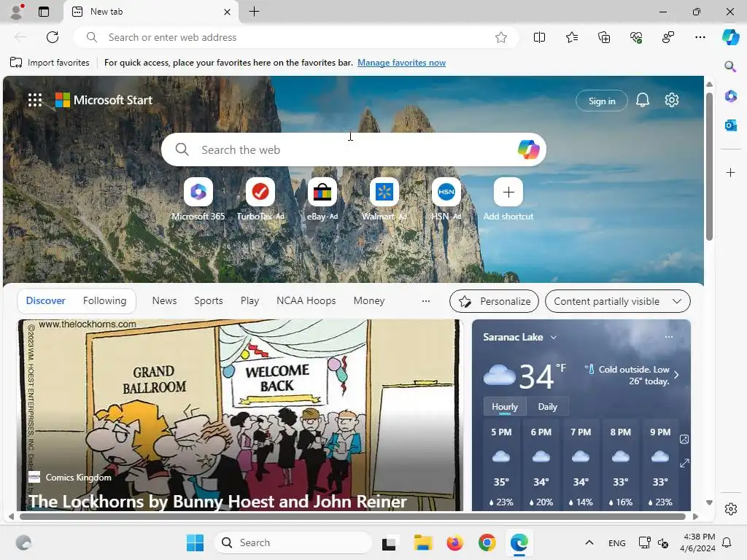Image resolution: width=747 pixels, height=560 pixels.
Task: Open tab actions menu icon
Action: 44,12
